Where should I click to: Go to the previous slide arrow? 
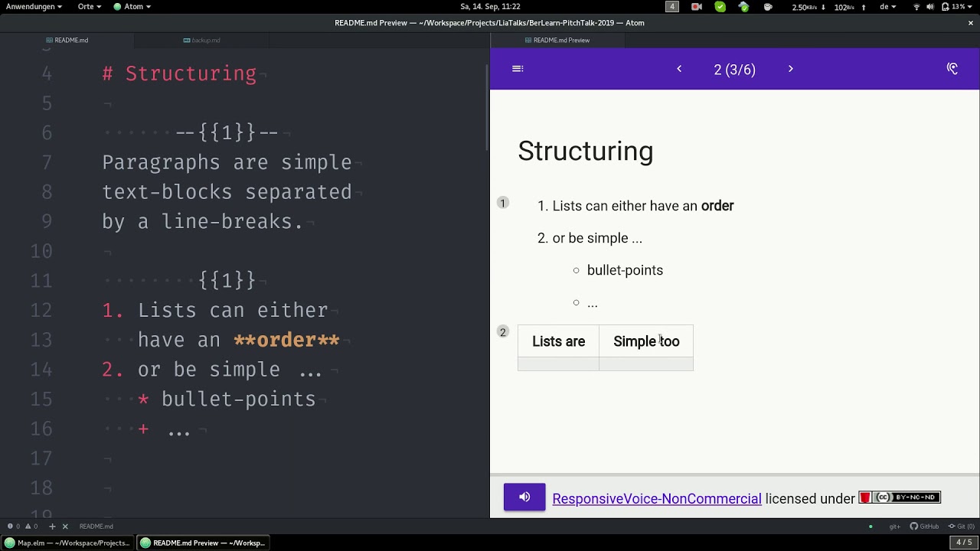(x=679, y=69)
